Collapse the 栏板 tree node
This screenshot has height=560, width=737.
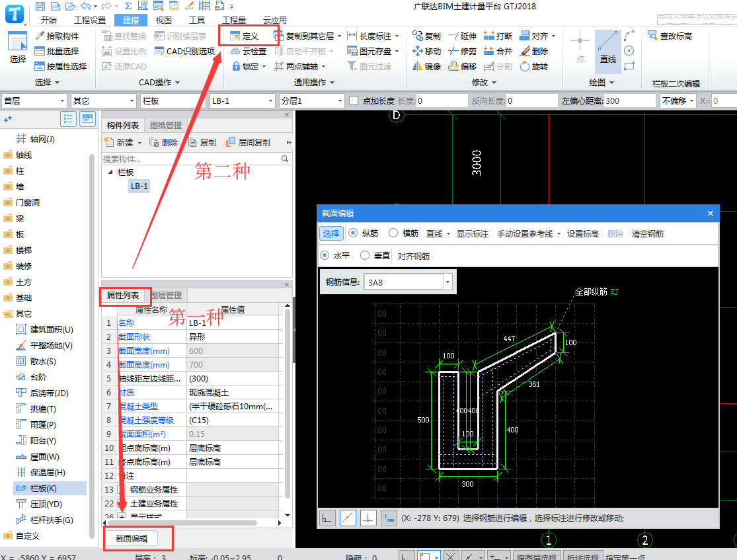[x=110, y=173]
